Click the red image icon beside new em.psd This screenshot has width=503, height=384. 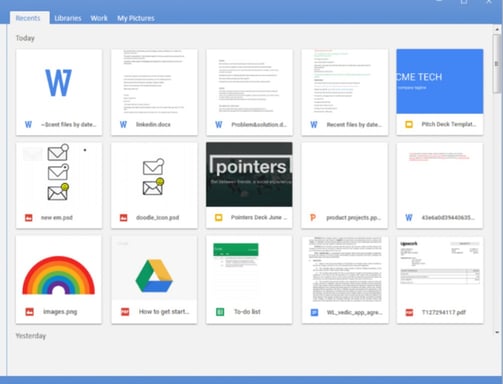[29, 218]
